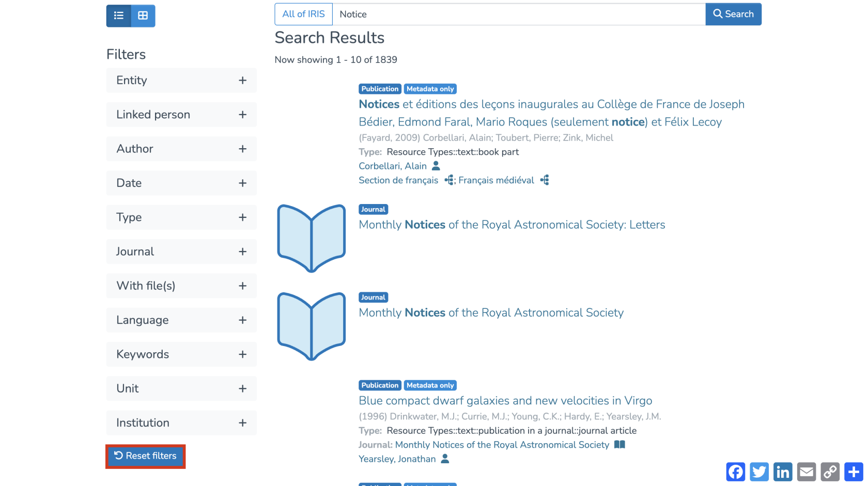Share page via email icon
This screenshot has height=486, width=868.
pyautogui.click(x=807, y=472)
